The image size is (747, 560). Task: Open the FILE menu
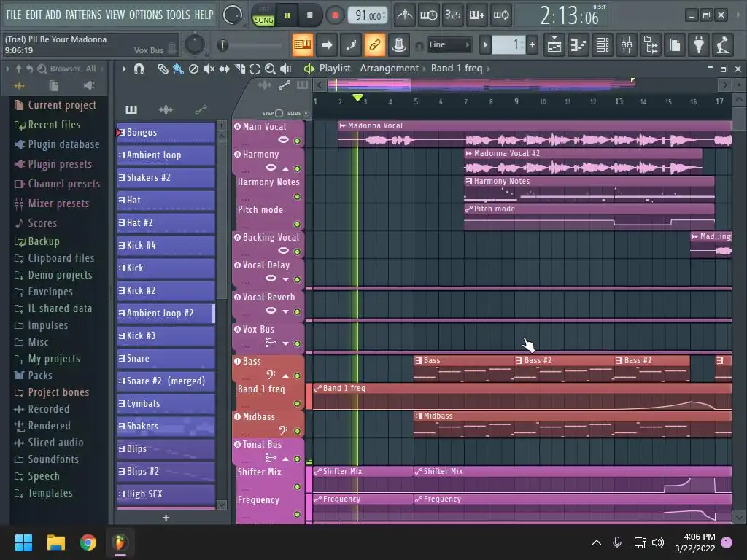click(x=13, y=15)
